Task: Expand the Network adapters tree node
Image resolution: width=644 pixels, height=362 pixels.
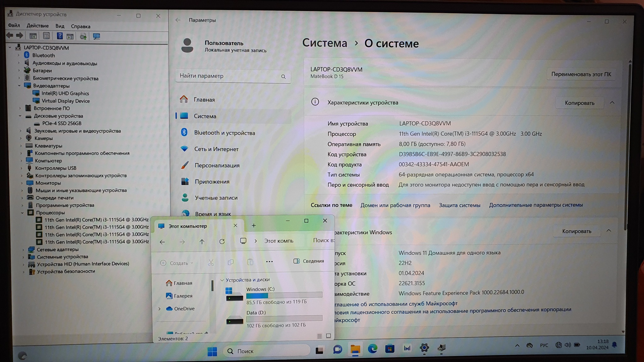Action: pyautogui.click(x=23, y=250)
